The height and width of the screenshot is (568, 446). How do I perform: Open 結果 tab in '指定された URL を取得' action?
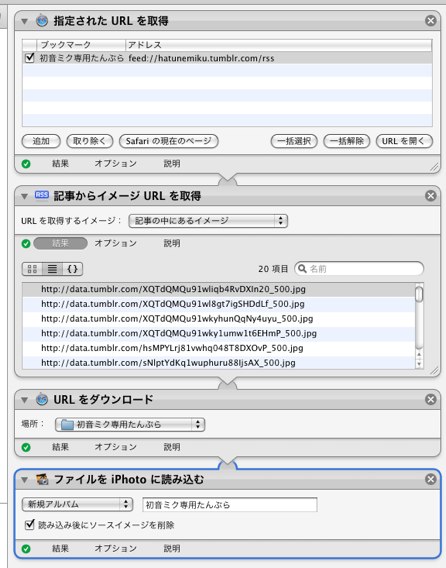[x=60, y=164]
